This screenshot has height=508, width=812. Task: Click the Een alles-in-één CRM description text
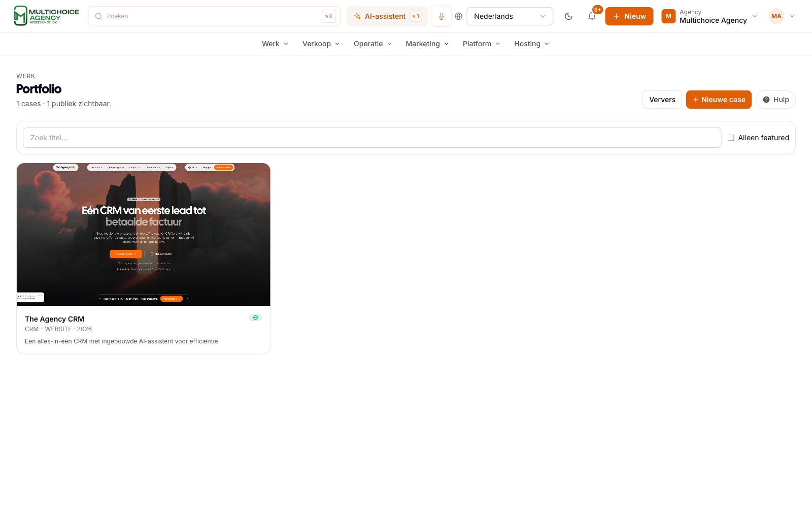pos(122,341)
